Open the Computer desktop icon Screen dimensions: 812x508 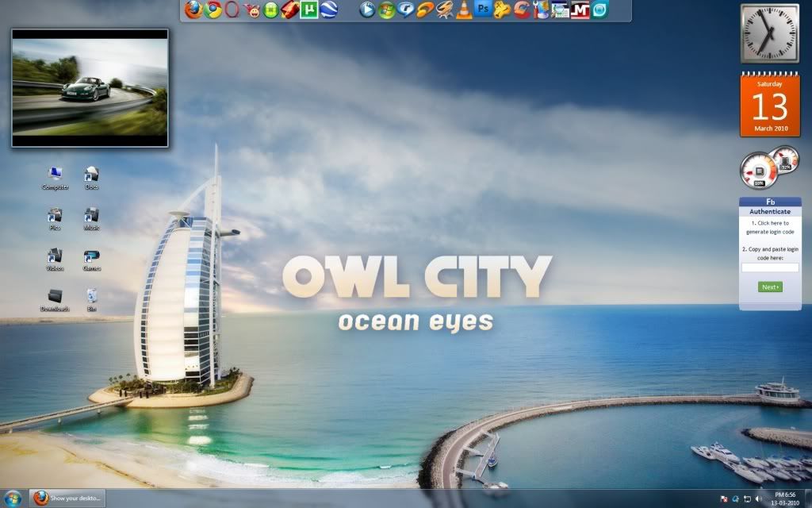[56, 178]
